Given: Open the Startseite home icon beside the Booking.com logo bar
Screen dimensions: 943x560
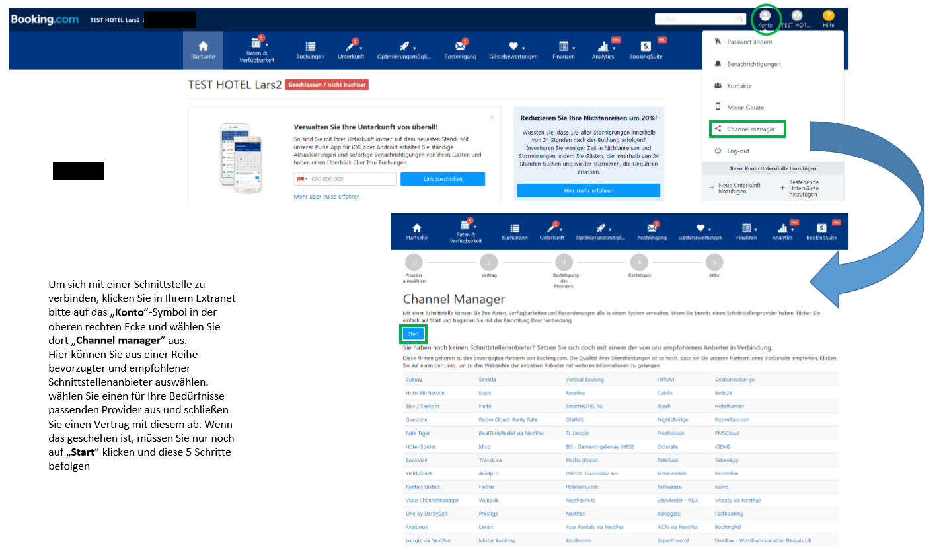Looking at the screenshot, I should point(203,50).
